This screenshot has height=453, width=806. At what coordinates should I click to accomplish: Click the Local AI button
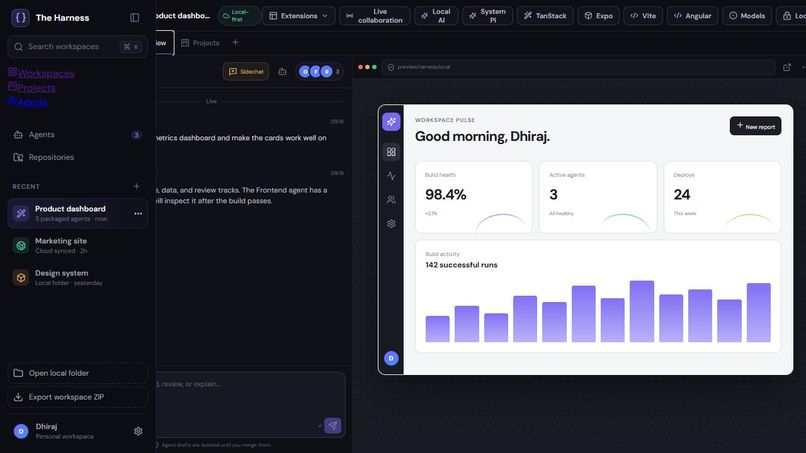[x=436, y=16]
